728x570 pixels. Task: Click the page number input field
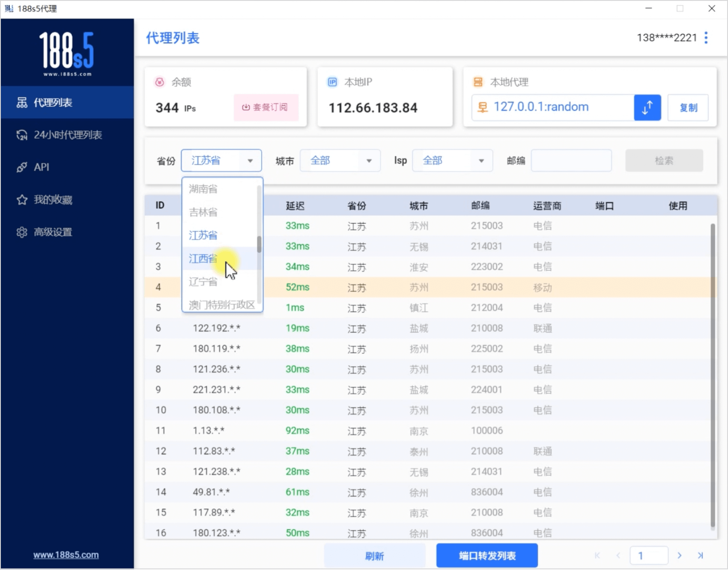click(649, 555)
